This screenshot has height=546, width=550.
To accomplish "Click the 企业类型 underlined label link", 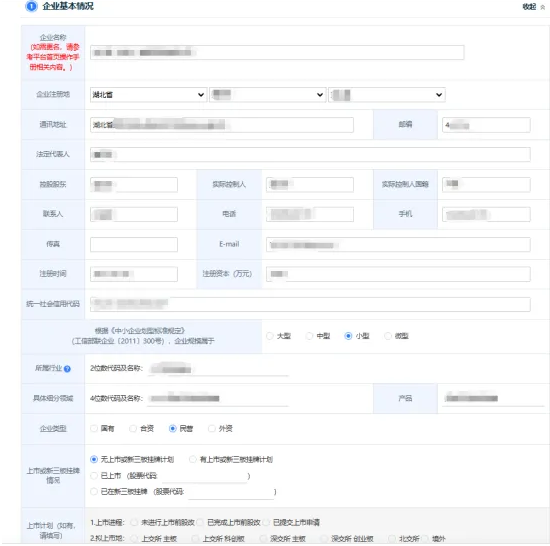I will pyautogui.click(x=53, y=429).
